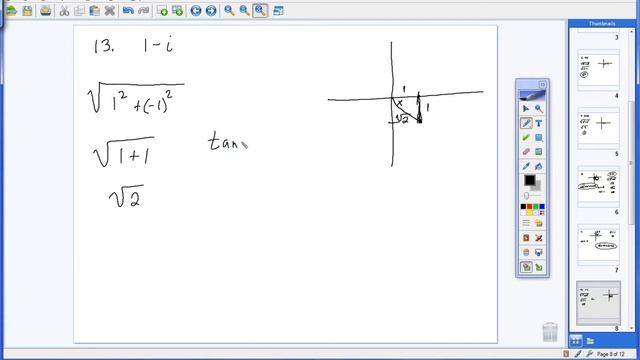
Task: Open page 4 thumbnail
Action: pos(598,70)
